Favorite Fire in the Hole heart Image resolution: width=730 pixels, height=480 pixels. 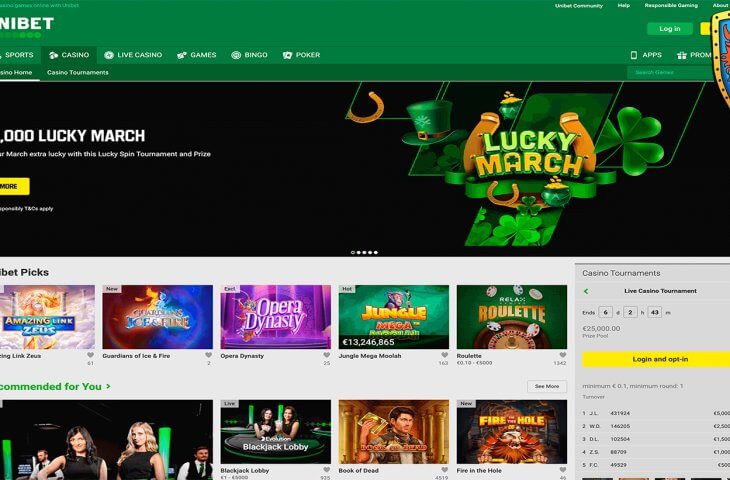point(563,470)
